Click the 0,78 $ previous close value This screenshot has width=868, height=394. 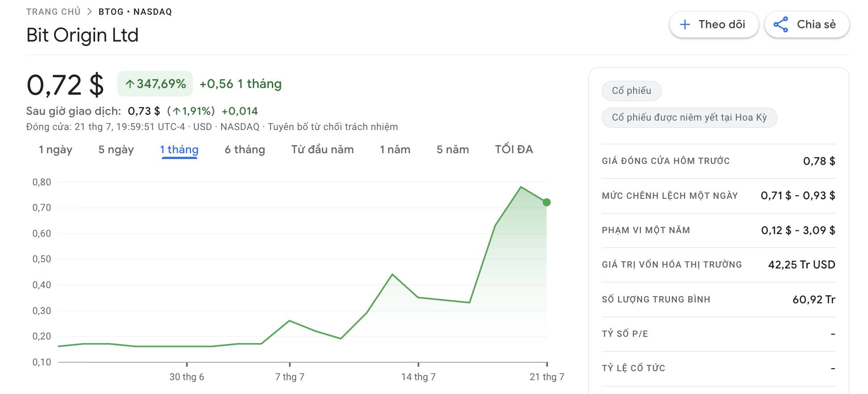[819, 161]
